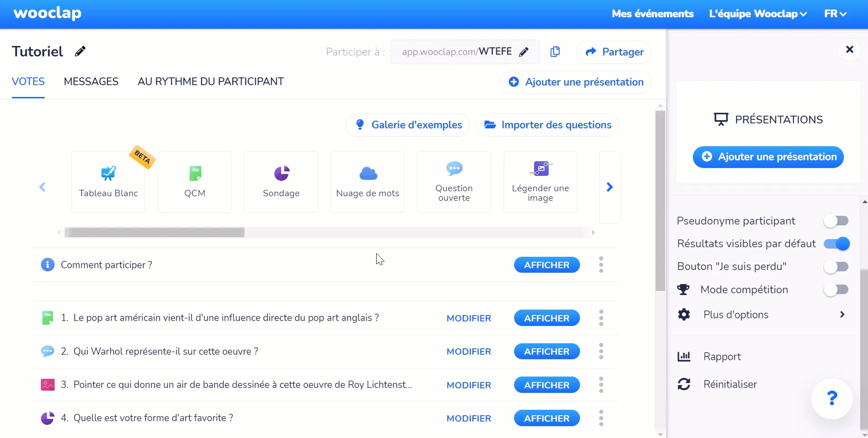Viewport: 868px width, 438px height.
Task: Click the question types horizontal scrollbar
Action: pyautogui.click(x=155, y=233)
